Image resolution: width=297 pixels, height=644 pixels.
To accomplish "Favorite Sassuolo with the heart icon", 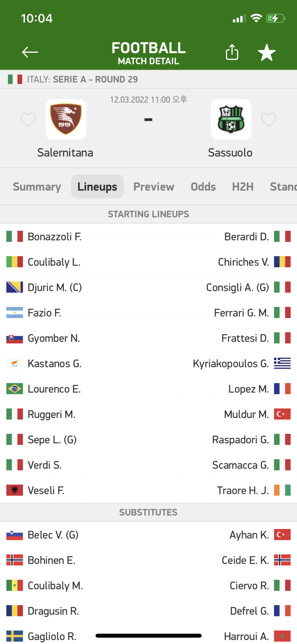I will tap(269, 119).
